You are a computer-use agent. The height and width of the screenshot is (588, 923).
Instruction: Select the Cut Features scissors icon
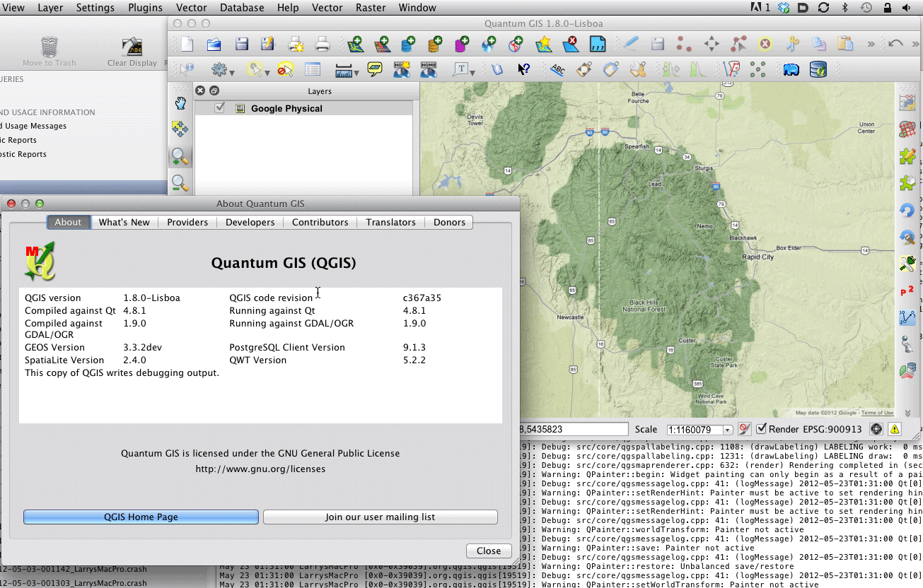(x=792, y=44)
